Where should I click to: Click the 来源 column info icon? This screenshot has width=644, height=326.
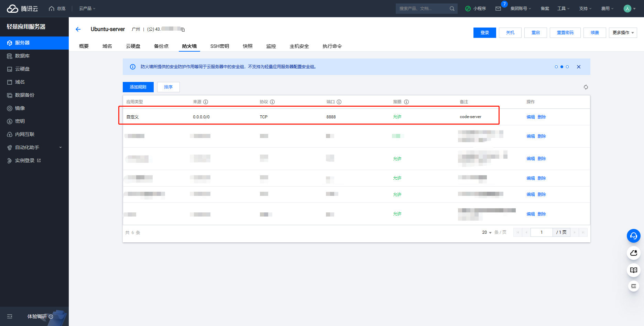pos(206,102)
